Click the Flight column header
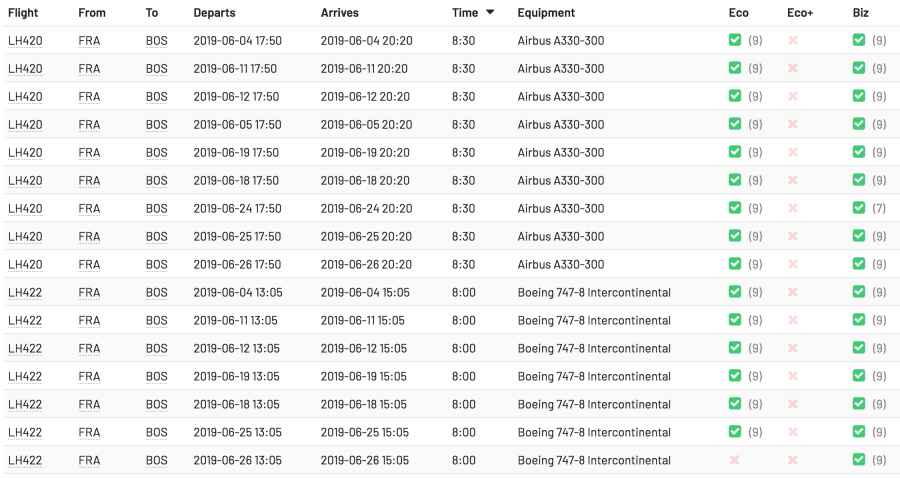This screenshot has height=478, width=900. click(23, 13)
